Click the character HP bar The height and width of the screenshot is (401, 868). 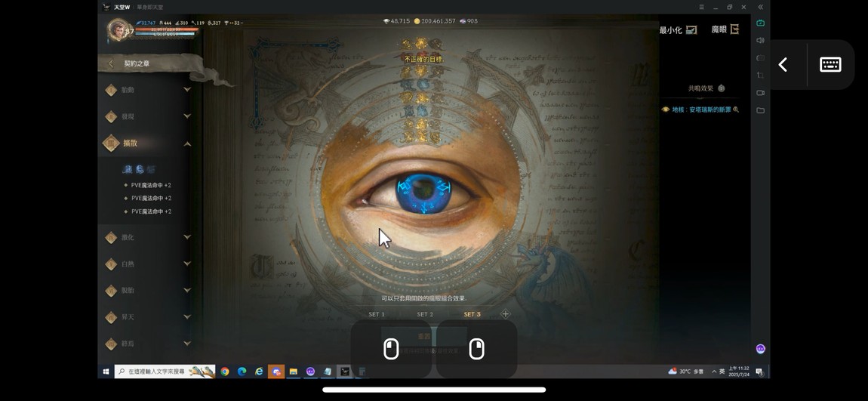tap(166, 29)
